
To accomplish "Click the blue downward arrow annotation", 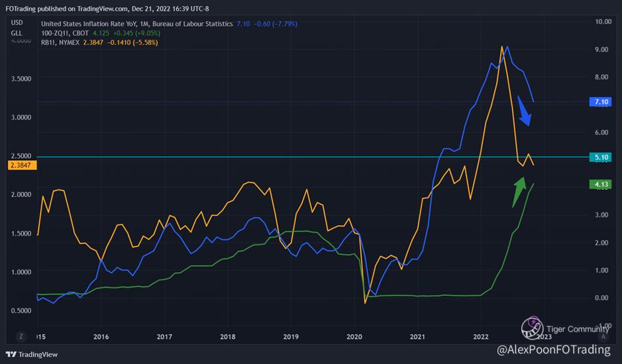I will (x=524, y=112).
